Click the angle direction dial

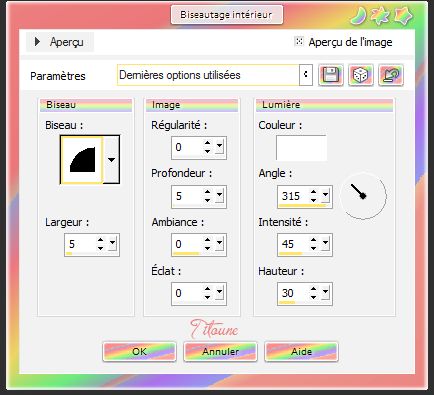tap(363, 196)
